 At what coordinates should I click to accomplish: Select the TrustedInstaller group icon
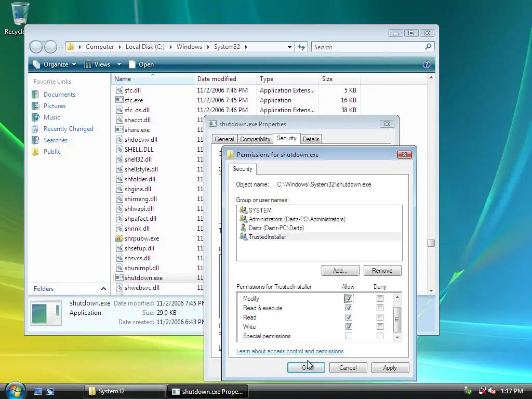click(243, 236)
